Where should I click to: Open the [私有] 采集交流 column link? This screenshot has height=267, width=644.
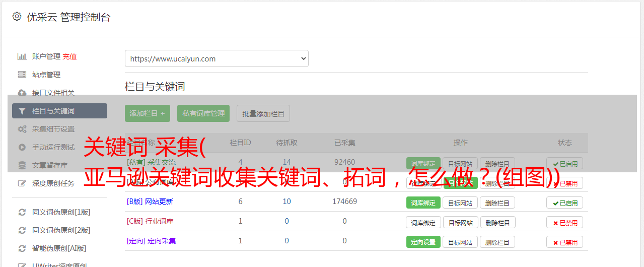[152, 162]
